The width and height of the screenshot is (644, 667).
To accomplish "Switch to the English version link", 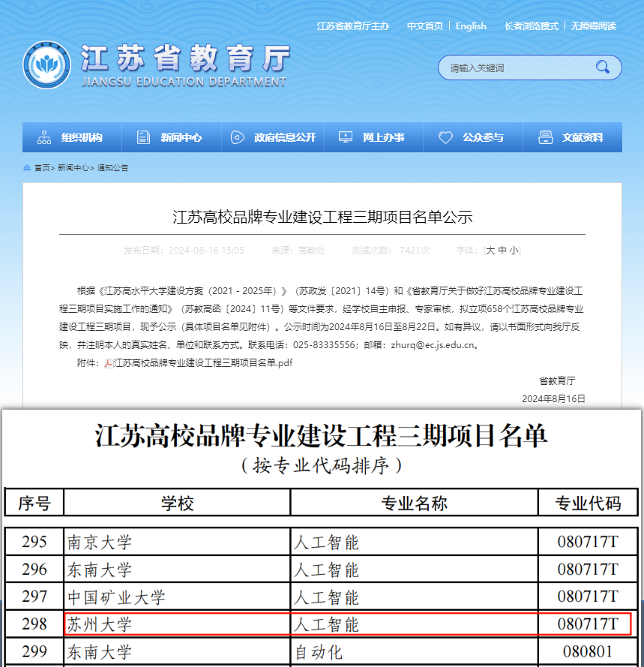I will 471,26.
